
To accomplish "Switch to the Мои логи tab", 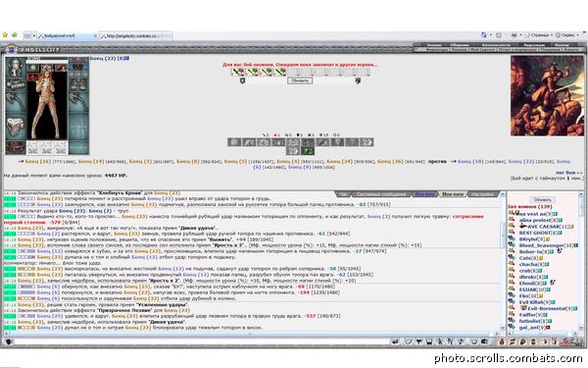I will pos(453,194).
